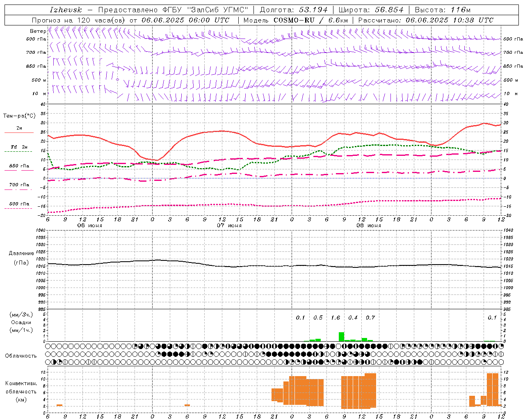Click "(гПа)" unit under Давление
This screenshot has width=525, height=420.
pos(21,262)
